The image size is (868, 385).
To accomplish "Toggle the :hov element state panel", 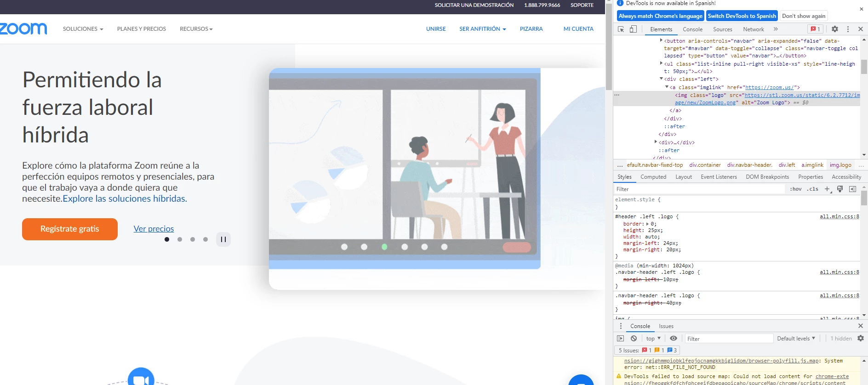I will click(x=796, y=189).
